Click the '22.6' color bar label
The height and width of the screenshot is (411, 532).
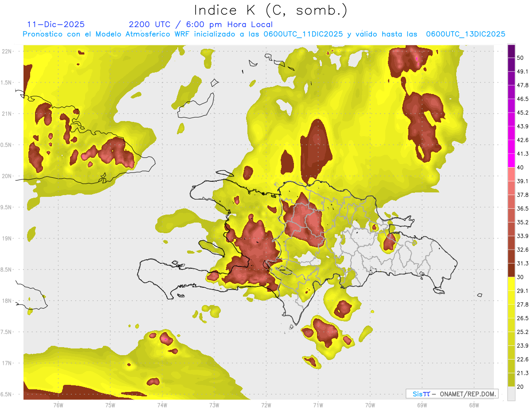[x=523, y=359]
